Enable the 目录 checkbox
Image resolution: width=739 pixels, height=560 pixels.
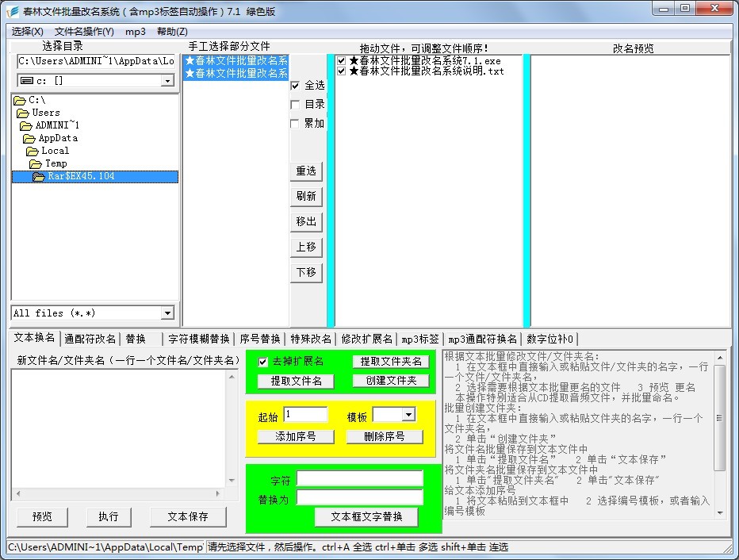296,105
